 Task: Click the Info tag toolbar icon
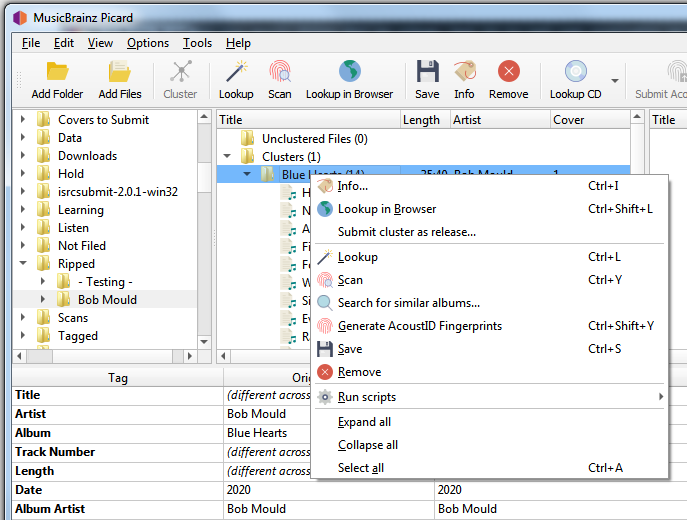click(x=464, y=71)
